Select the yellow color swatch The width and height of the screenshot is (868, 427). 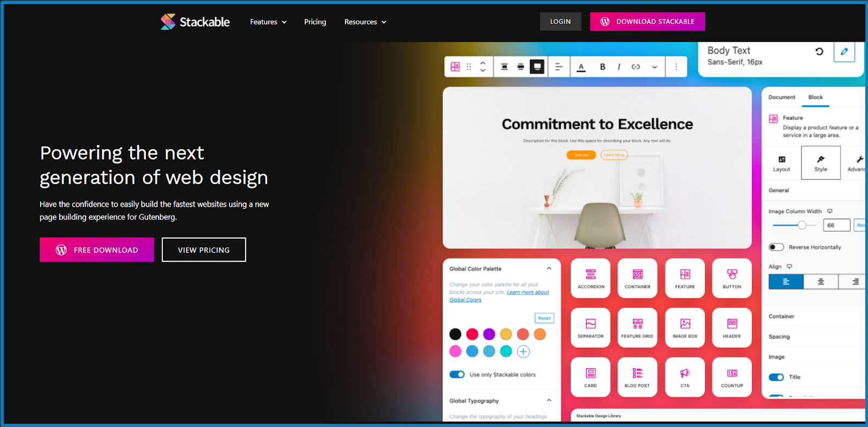click(506, 334)
